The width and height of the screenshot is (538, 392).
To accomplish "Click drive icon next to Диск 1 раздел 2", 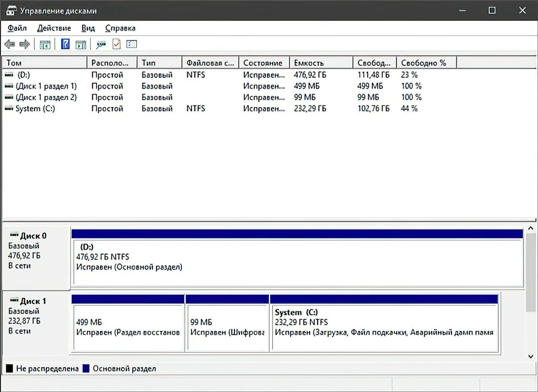I will tap(9, 97).
